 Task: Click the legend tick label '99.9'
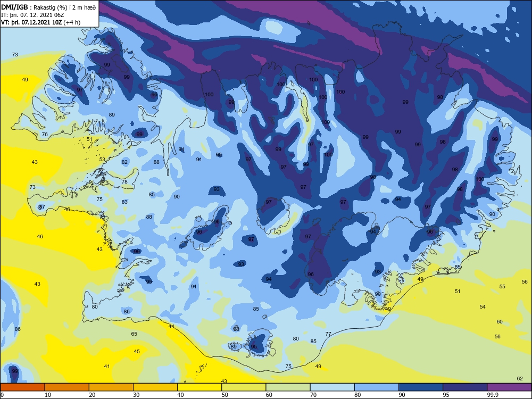point(493,395)
